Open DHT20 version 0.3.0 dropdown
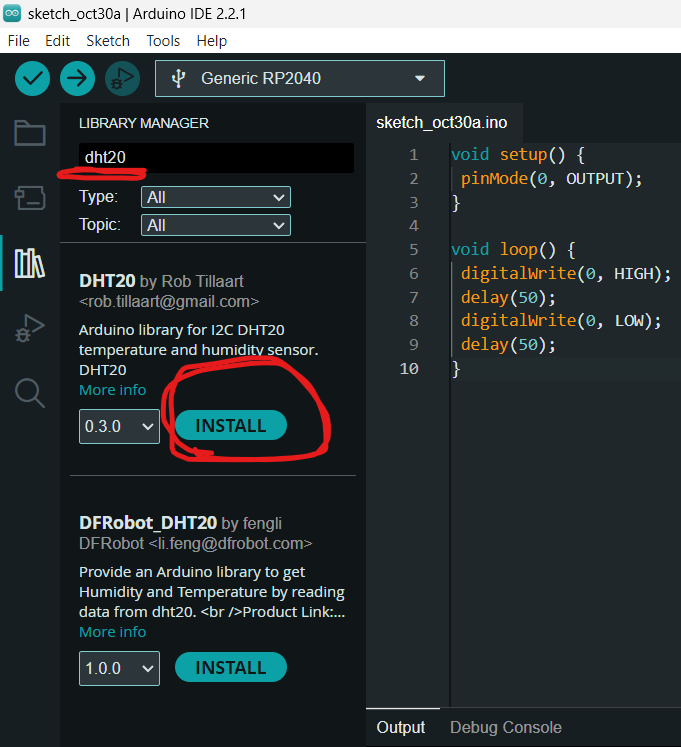The image size is (681, 747). (119, 426)
